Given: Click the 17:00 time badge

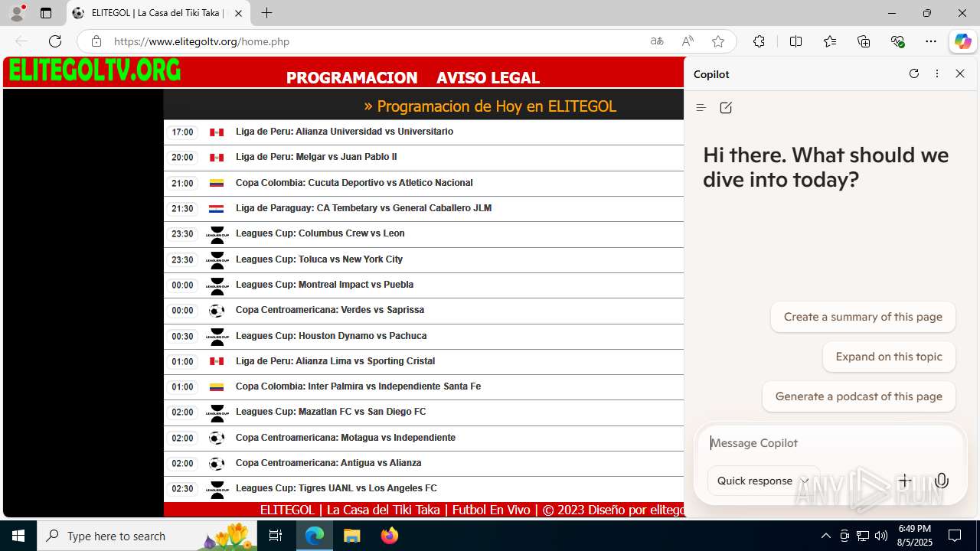Looking at the screenshot, I should (x=182, y=132).
